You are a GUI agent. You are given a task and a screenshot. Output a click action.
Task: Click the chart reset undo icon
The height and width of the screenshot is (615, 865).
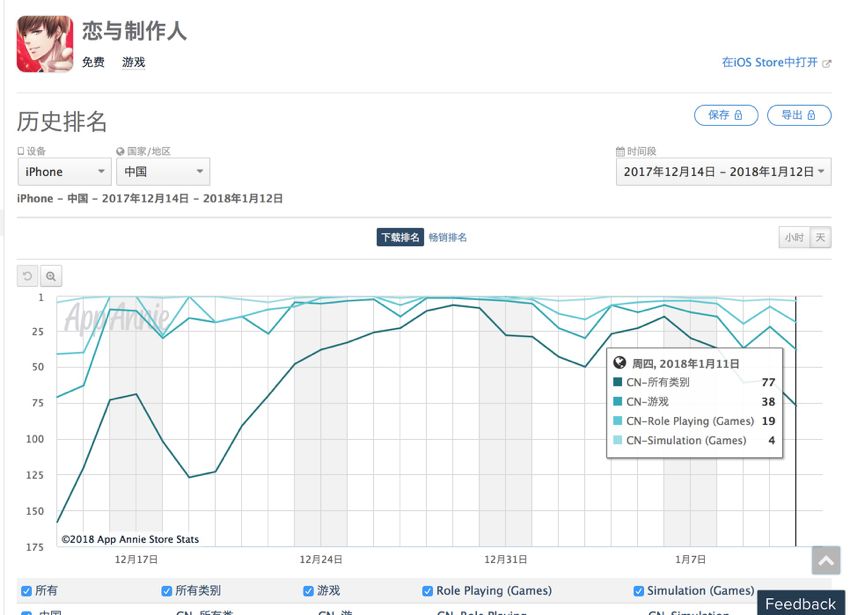(28, 277)
